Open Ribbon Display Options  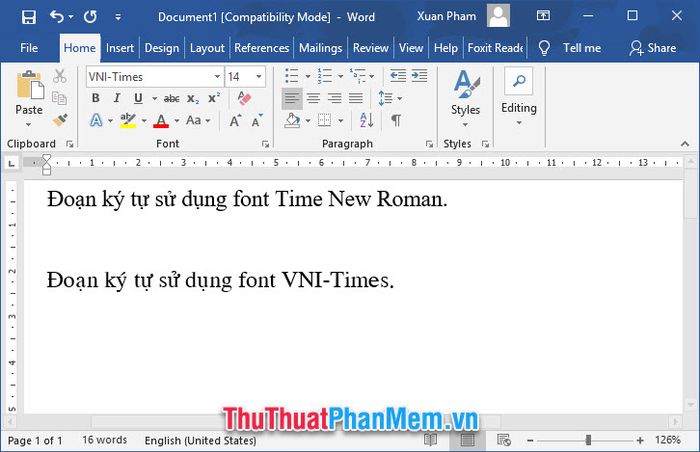(543, 16)
